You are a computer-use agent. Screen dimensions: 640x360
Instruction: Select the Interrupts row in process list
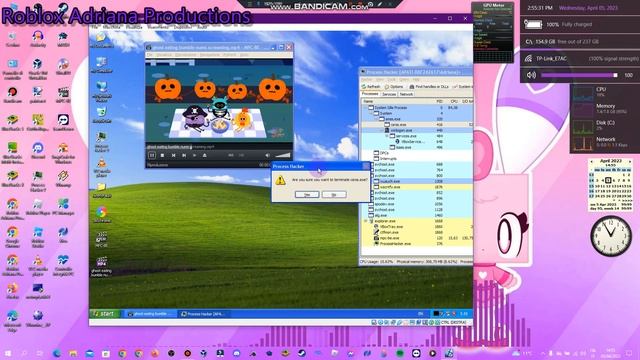(x=416, y=158)
